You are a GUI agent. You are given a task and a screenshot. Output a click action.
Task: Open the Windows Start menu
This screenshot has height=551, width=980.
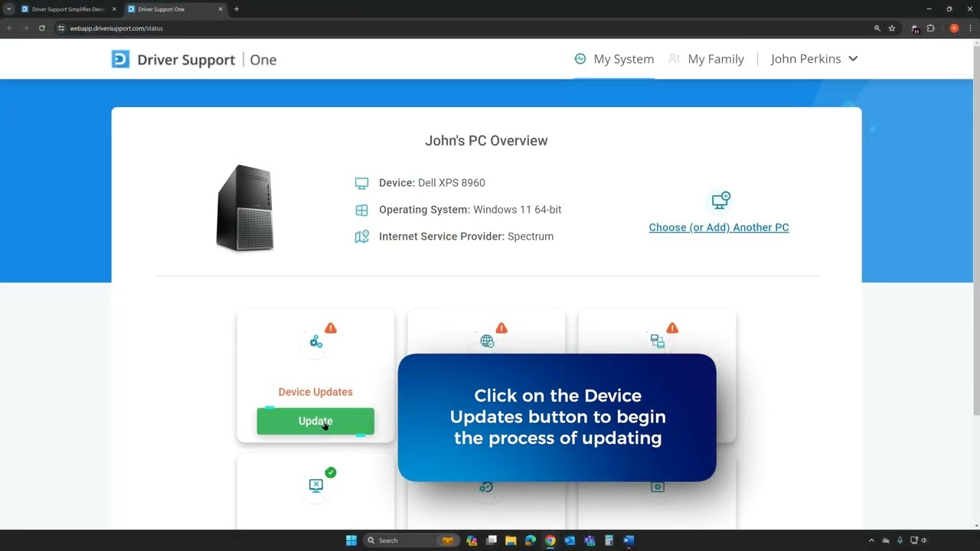point(351,540)
